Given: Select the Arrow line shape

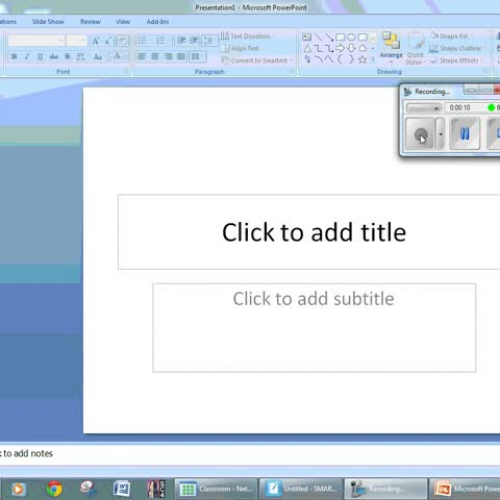Looking at the screenshot, I should coord(329,37).
